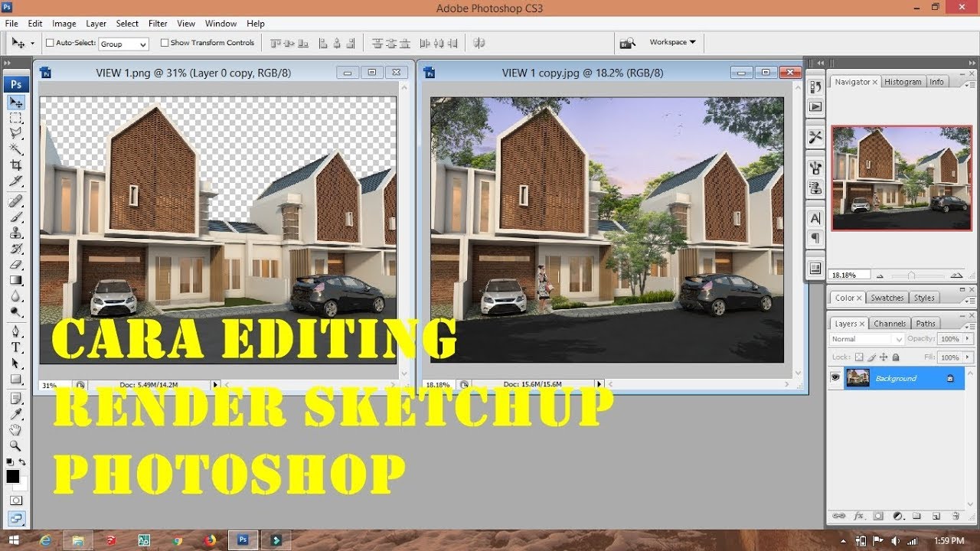Click Create a new layer button
980x551 pixels.
[936, 517]
